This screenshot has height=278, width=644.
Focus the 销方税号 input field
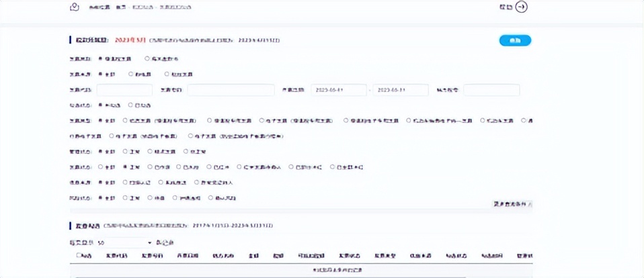491,90
